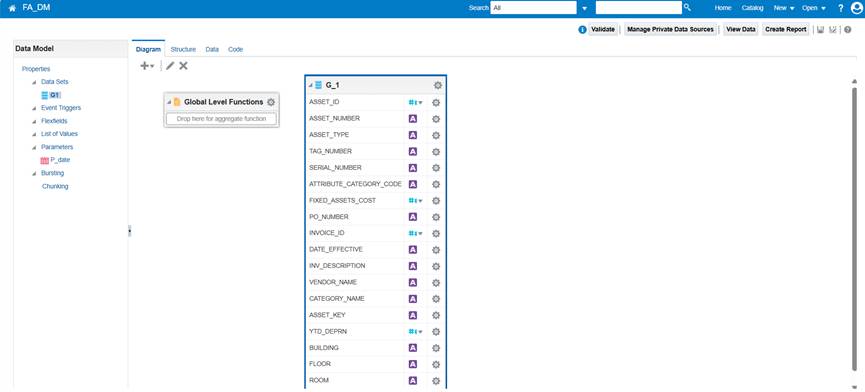Select the FLOOR column name

(319, 364)
